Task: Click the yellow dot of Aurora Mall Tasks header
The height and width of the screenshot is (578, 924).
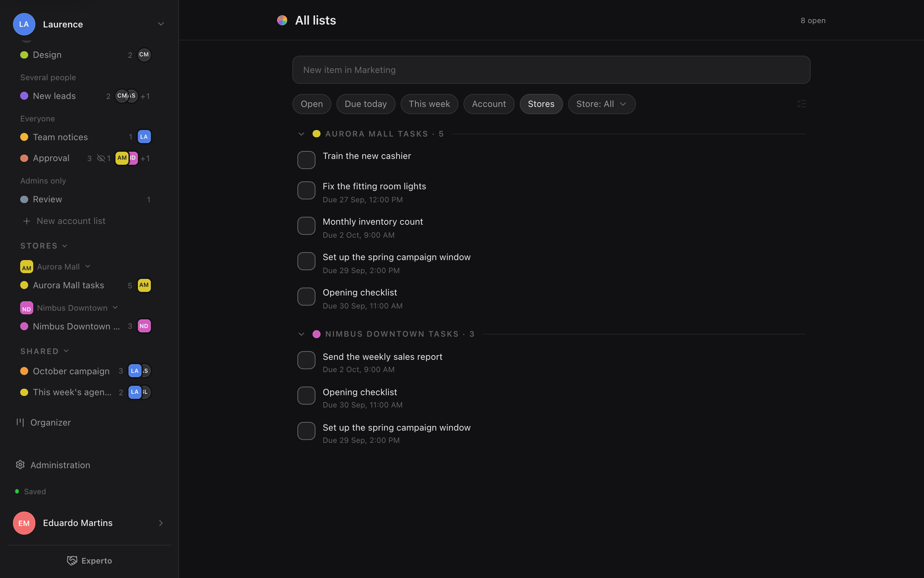Action: [x=317, y=134]
